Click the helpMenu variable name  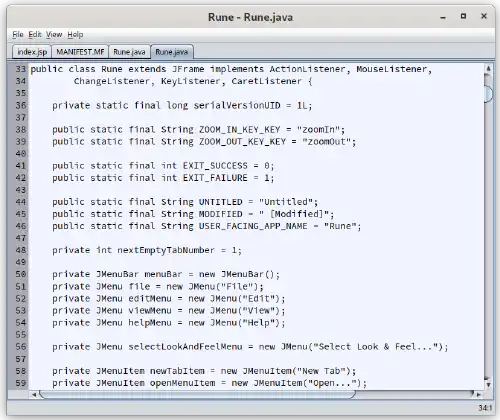point(150,323)
